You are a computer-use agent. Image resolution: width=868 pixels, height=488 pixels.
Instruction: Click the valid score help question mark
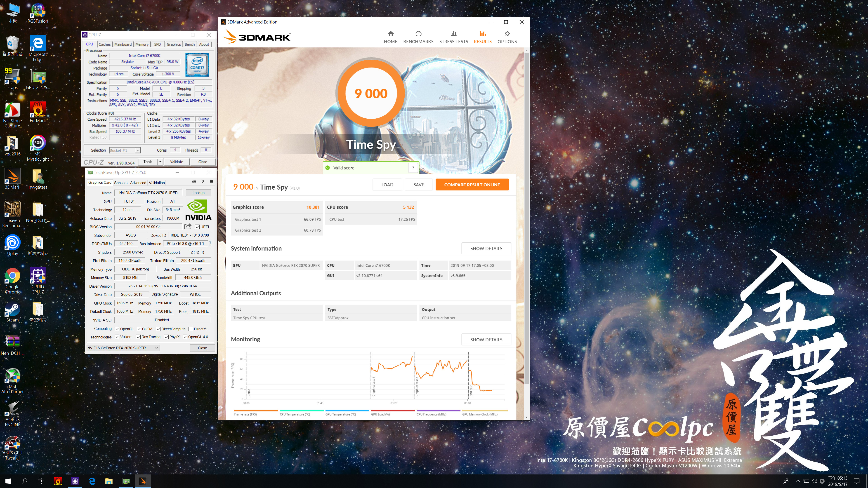413,168
